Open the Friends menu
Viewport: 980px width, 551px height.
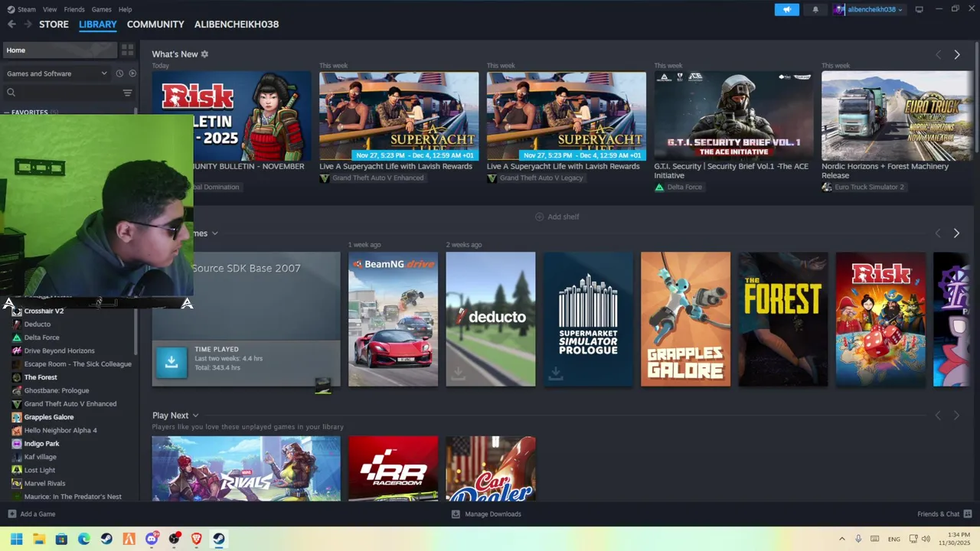click(74, 9)
